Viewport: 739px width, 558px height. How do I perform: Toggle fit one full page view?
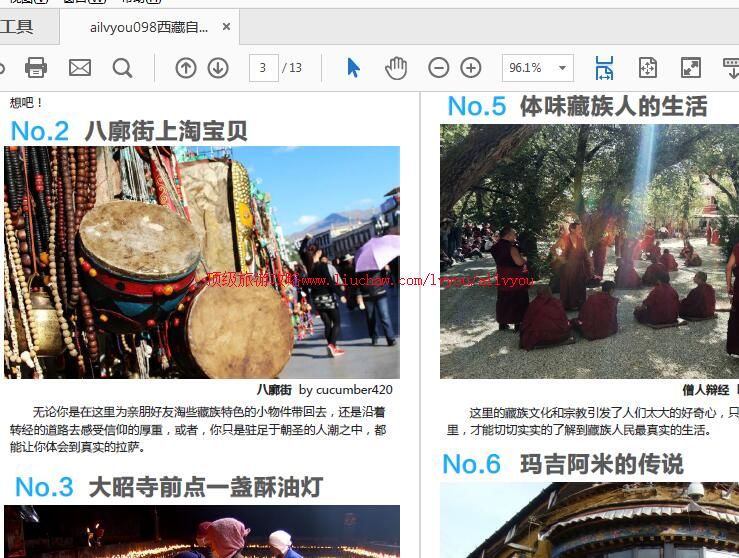click(x=648, y=68)
